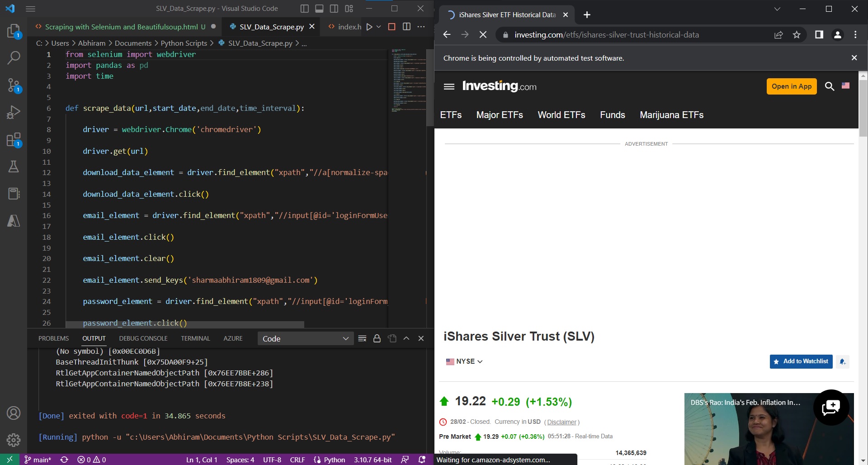Open the Extensions view icon

tap(14, 140)
